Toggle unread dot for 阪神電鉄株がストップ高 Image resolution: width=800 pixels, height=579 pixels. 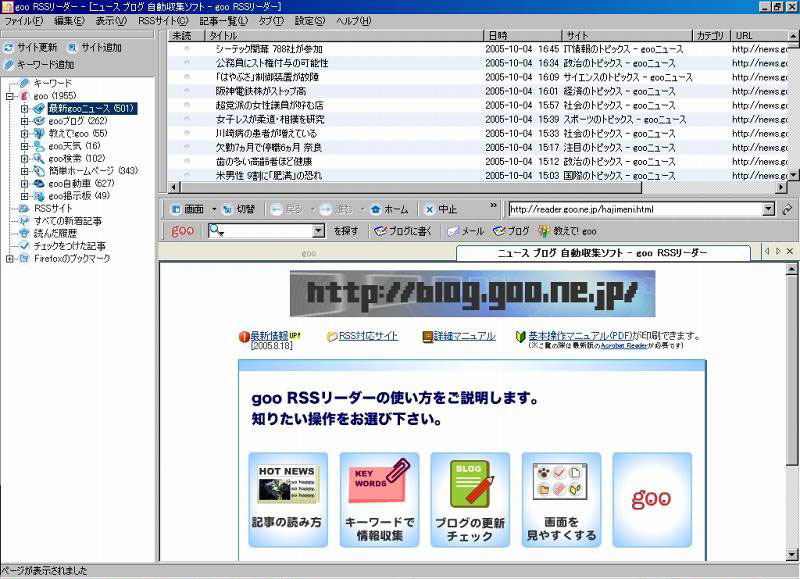pos(187,91)
